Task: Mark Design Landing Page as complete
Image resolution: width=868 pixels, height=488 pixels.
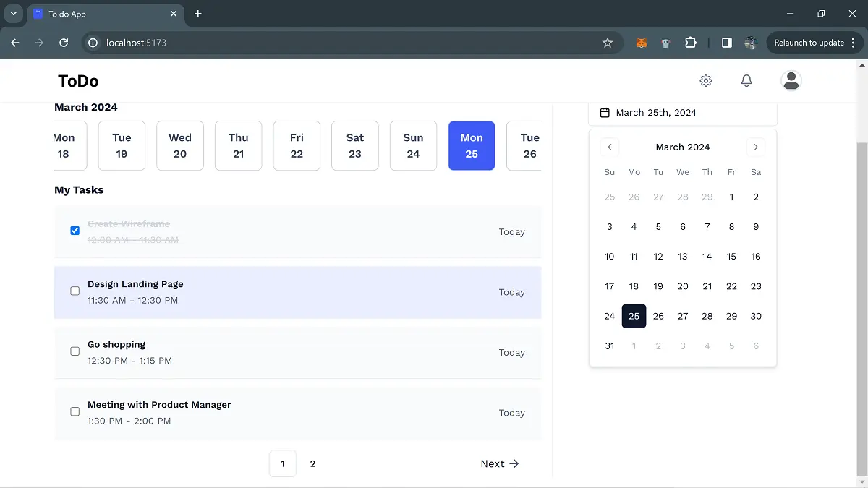Action: tap(75, 291)
